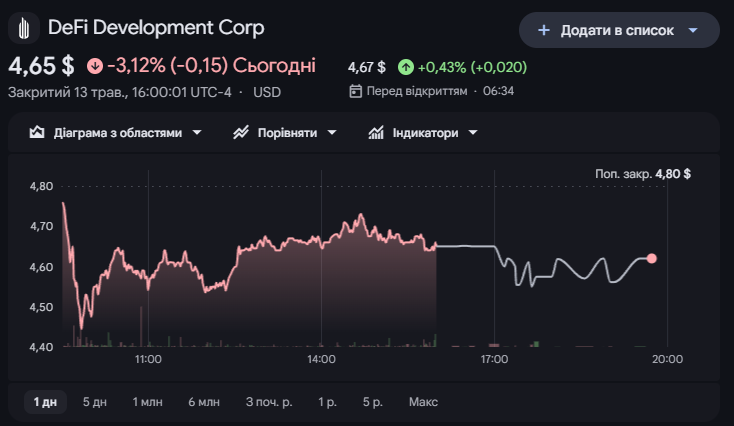The image size is (734, 426).
Task: Open the Діаграма з областями dropdown
Action: tap(197, 133)
